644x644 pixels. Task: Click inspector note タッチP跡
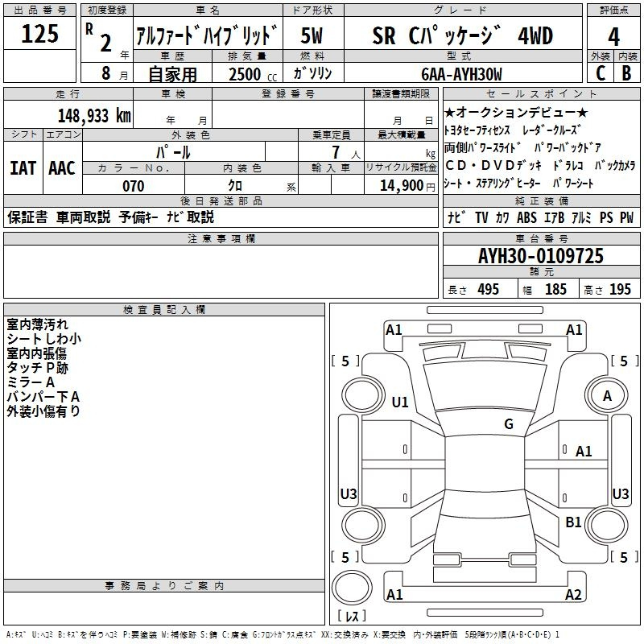pyautogui.click(x=37, y=368)
